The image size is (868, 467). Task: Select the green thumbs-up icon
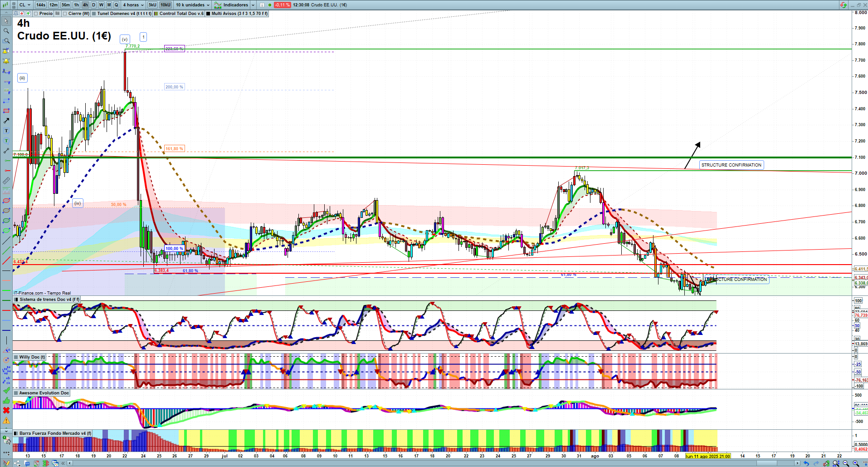point(6,400)
